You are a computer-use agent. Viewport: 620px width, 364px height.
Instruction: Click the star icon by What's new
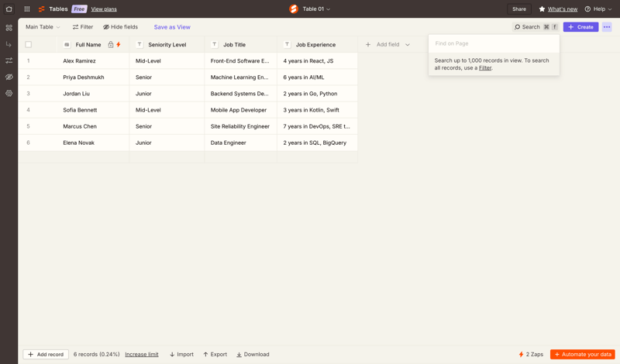click(542, 9)
